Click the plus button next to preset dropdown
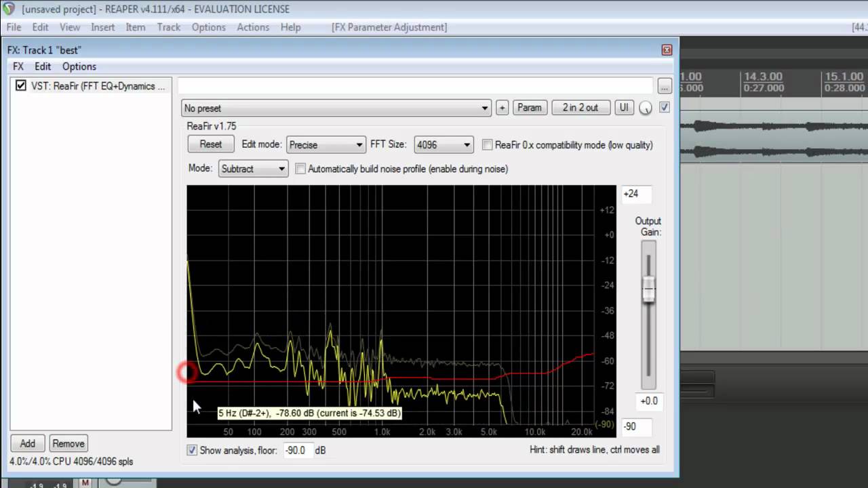Viewport: 868px width, 488px height. [x=502, y=108]
